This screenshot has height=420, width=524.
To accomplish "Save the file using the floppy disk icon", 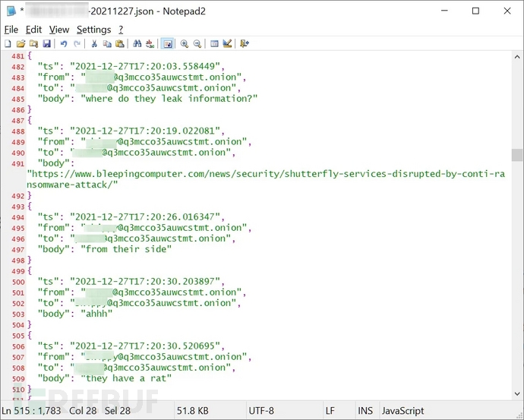I will pos(47,44).
